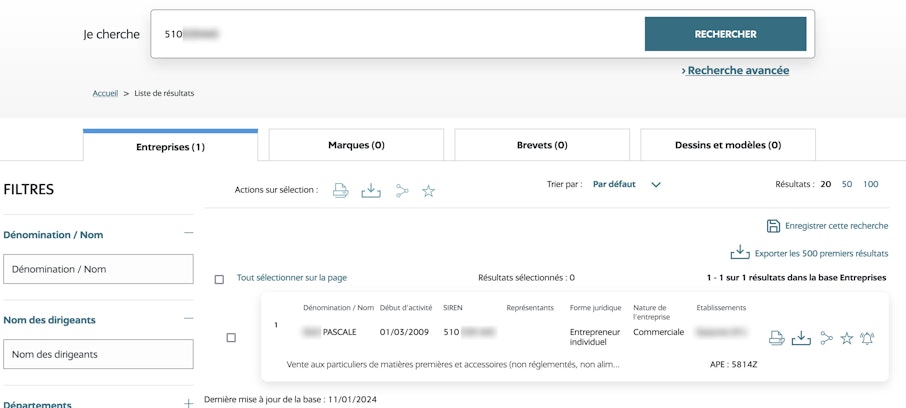Image resolution: width=906 pixels, height=408 pixels.
Task: Focus the Dénomination / Nom filter input
Action: coord(98,269)
